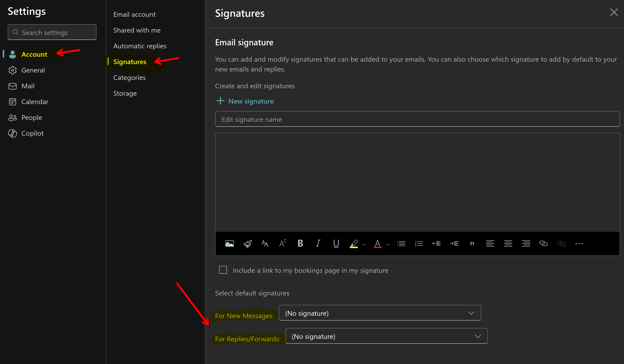Apply the Quote formatting icon
This screenshot has height=364, width=624.
[x=472, y=244]
